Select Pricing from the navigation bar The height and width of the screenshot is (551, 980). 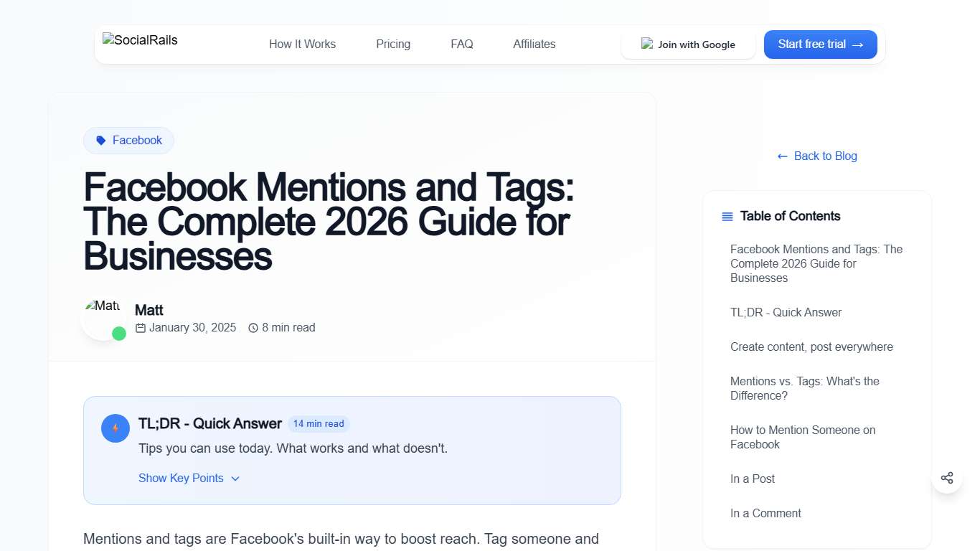click(x=392, y=44)
